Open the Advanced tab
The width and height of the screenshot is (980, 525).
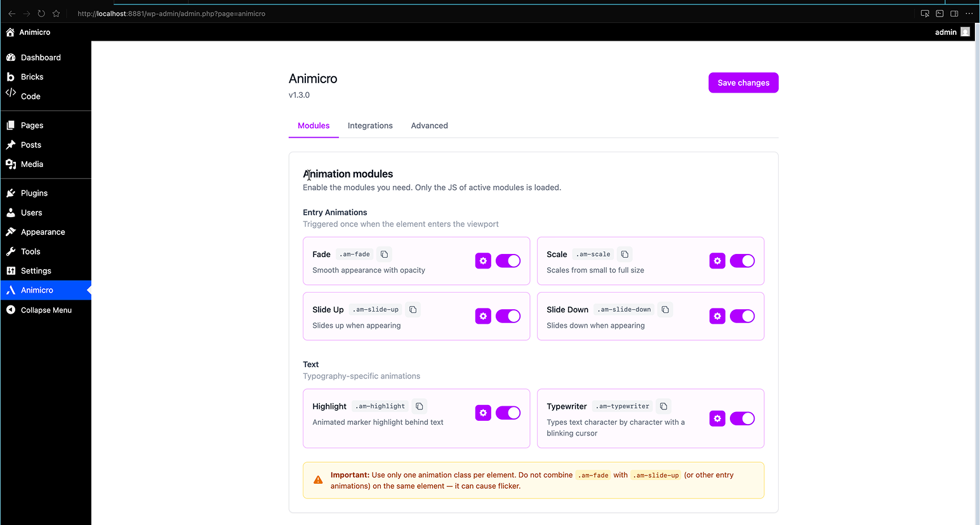tap(429, 126)
